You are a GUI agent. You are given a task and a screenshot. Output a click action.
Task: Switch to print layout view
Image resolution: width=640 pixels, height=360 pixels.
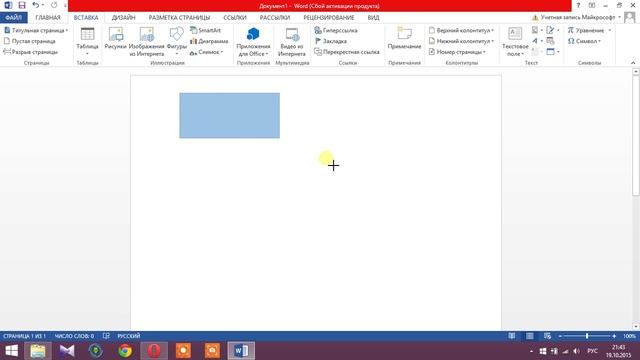tap(529, 336)
